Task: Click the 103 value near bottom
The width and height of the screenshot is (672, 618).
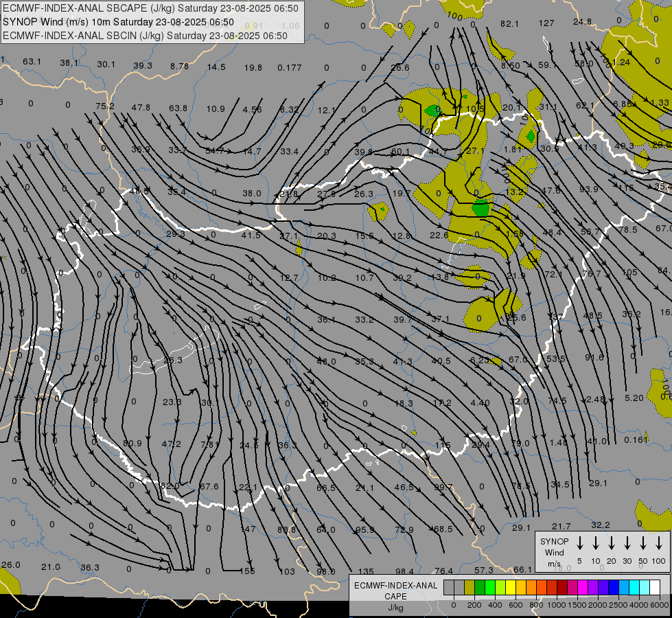Action: click(x=287, y=572)
